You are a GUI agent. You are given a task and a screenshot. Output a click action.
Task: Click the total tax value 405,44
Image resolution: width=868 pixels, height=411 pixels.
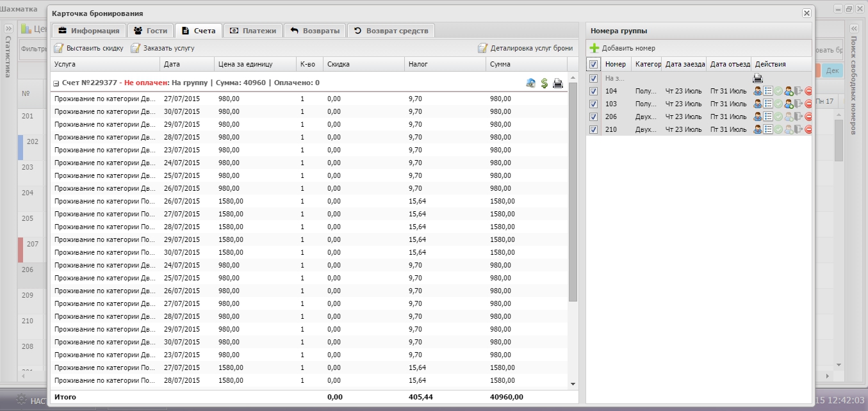tap(420, 397)
